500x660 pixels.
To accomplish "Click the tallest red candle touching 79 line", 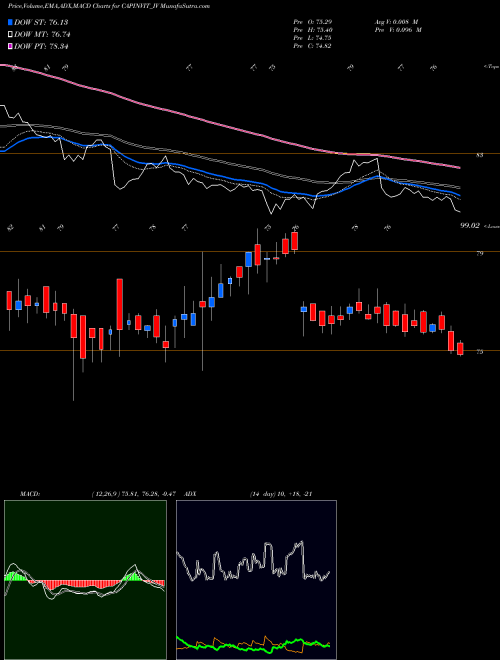I will point(257,254).
